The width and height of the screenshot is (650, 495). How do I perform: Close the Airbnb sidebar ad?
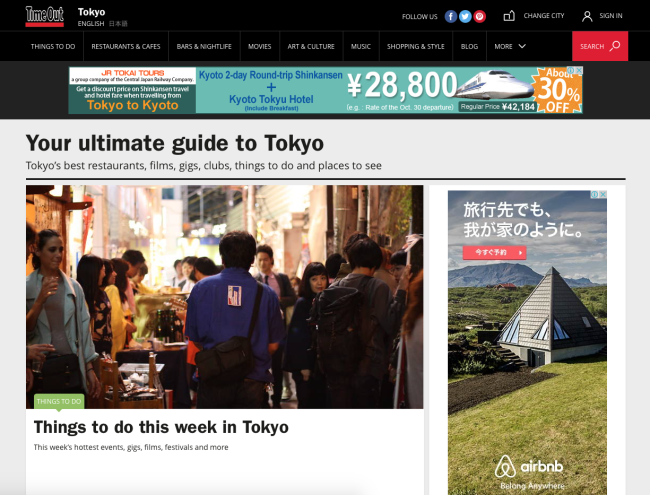pos(602,195)
